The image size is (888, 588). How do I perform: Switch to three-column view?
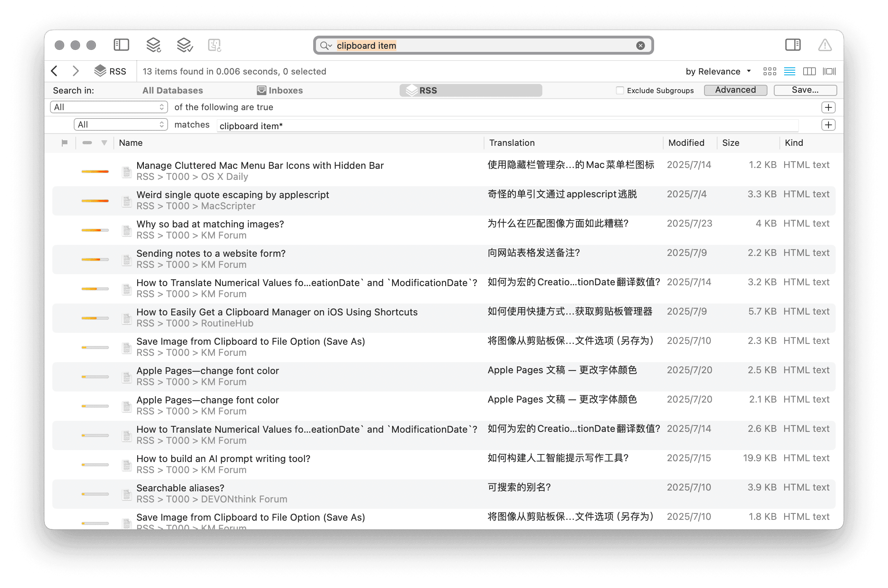809,71
